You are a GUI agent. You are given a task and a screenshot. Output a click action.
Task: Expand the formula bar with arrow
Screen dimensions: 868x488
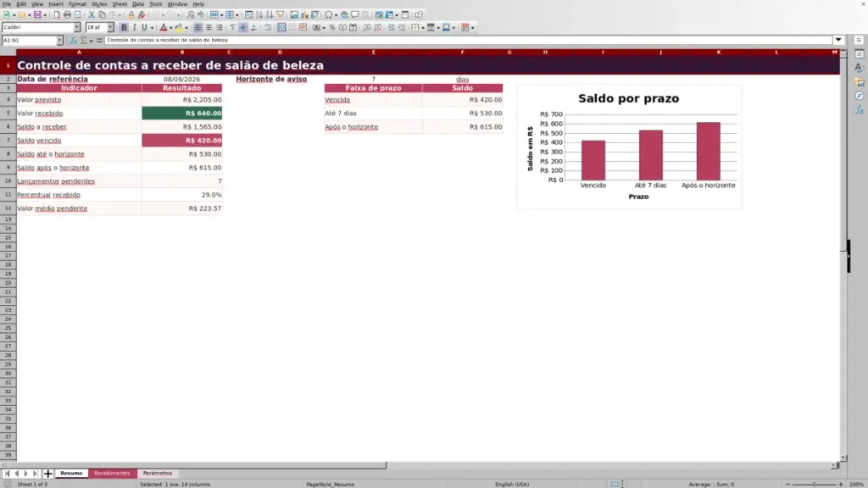tap(838, 40)
